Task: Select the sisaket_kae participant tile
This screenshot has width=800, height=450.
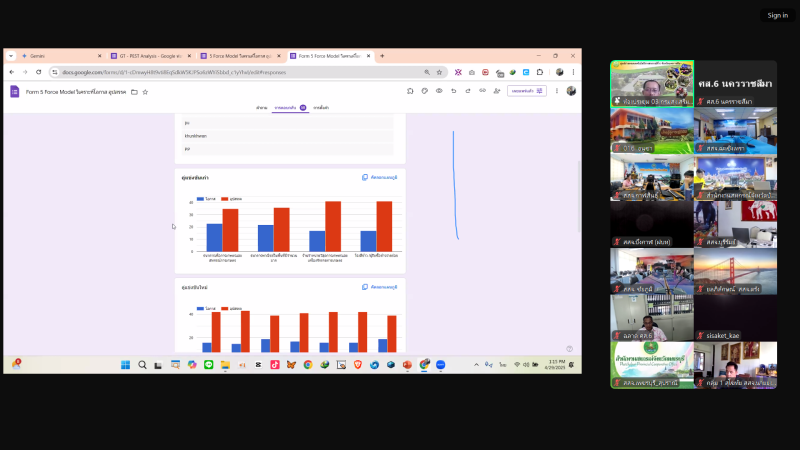Action: (735, 318)
